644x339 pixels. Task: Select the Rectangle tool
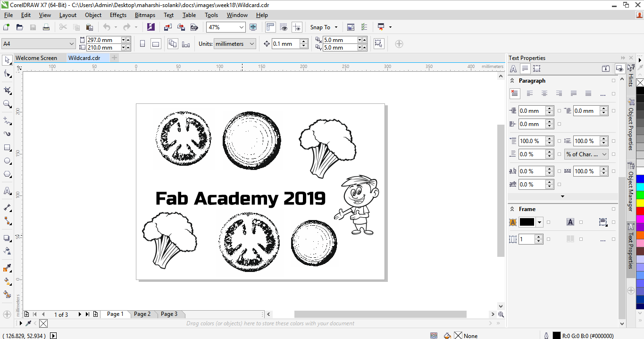[x=7, y=148]
